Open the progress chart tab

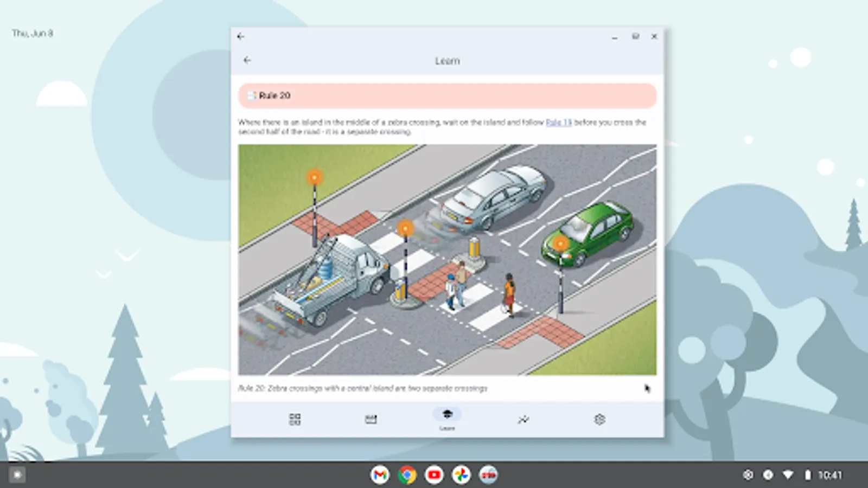point(524,419)
